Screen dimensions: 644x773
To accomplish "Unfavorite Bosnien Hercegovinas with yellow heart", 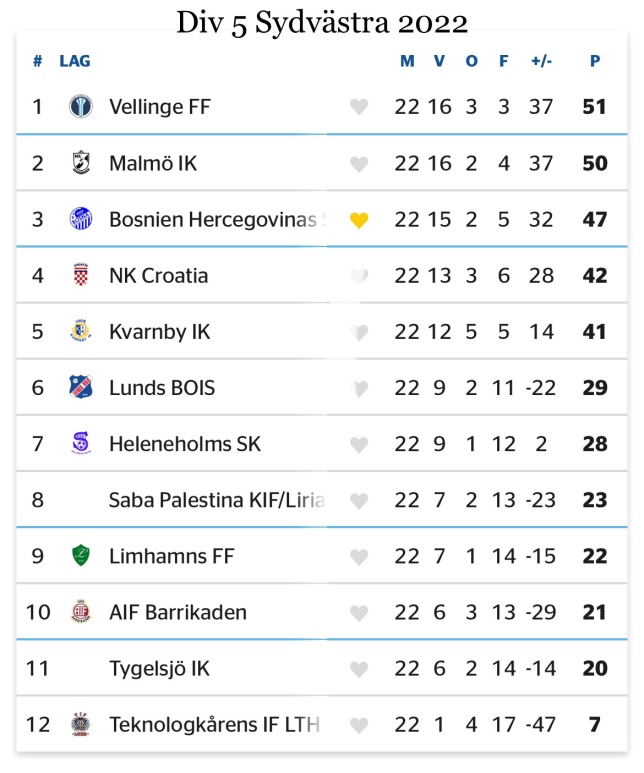I will point(359,220).
